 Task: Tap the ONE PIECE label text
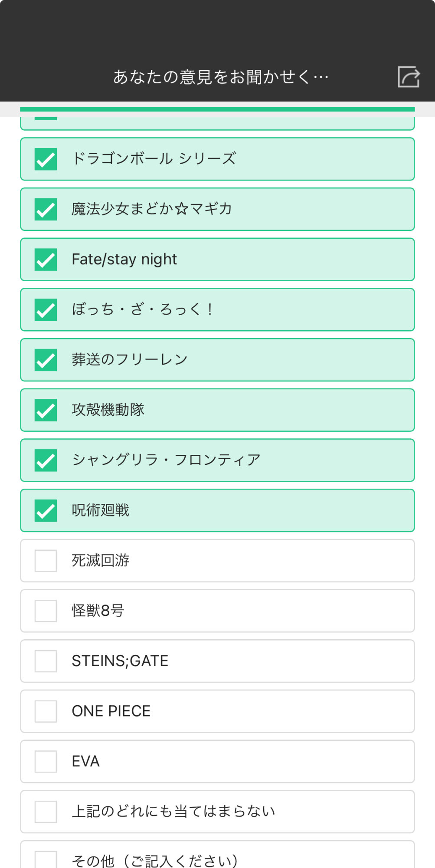click(111, 711)
